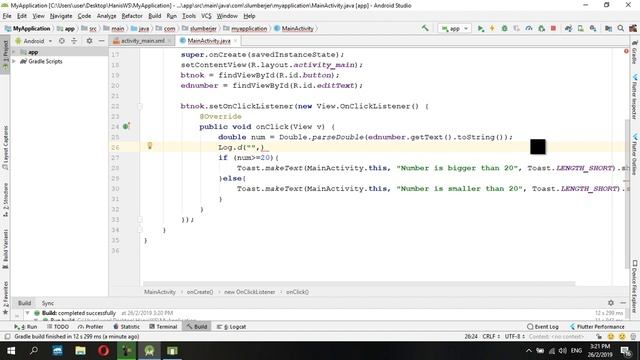Open the Refactor menu
This screenshot has height=360, width=640.
click(x=132, y=16)
